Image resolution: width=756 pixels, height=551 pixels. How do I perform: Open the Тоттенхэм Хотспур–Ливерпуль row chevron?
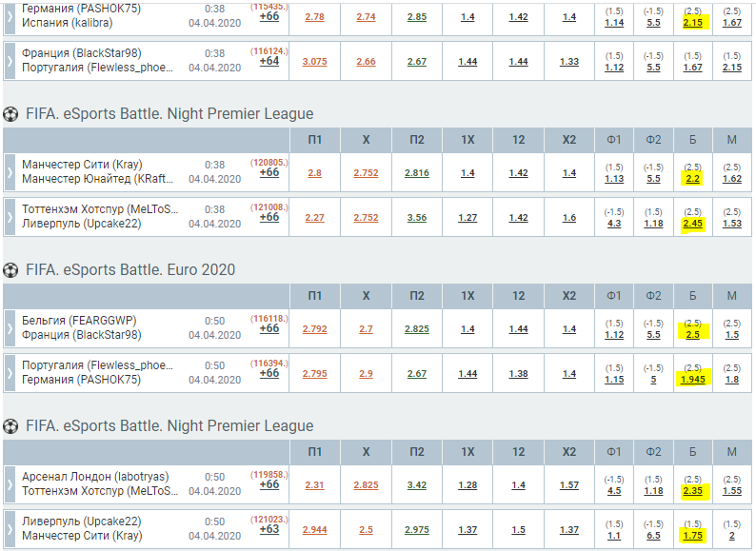(10, 217)
